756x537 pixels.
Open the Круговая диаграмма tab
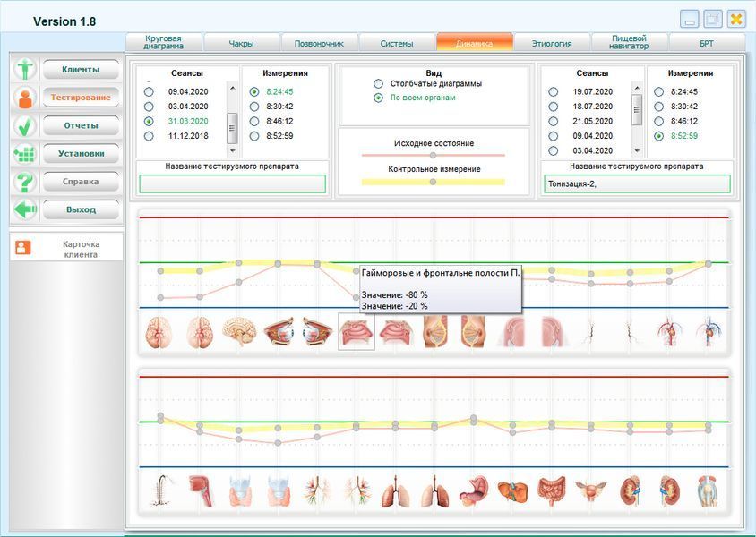tap(164, 42)
